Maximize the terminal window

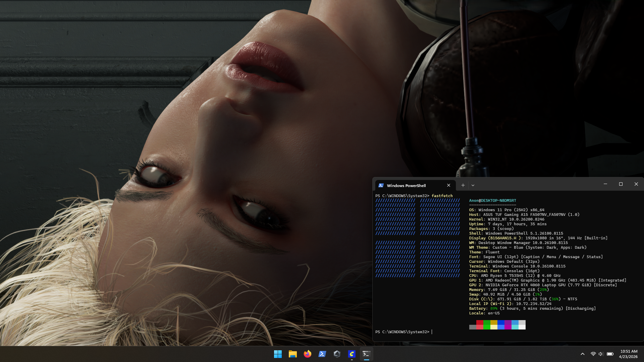(x=621, y=184)
